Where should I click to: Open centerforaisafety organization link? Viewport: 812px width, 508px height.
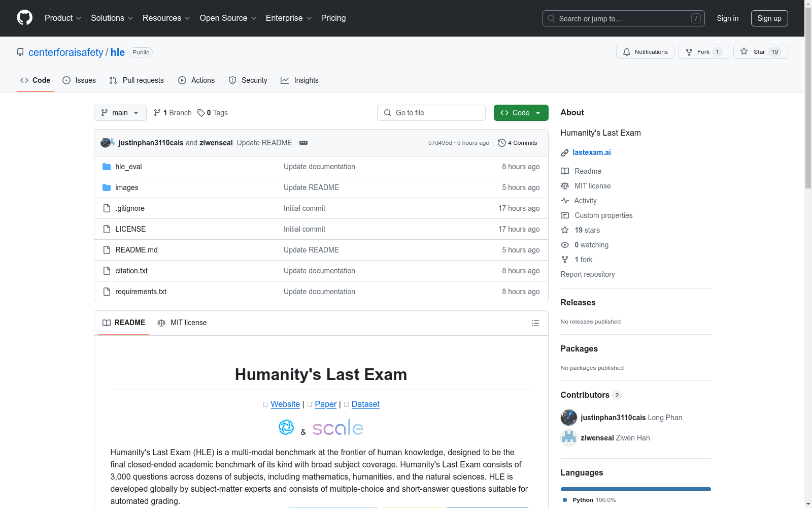coord(66,52)
